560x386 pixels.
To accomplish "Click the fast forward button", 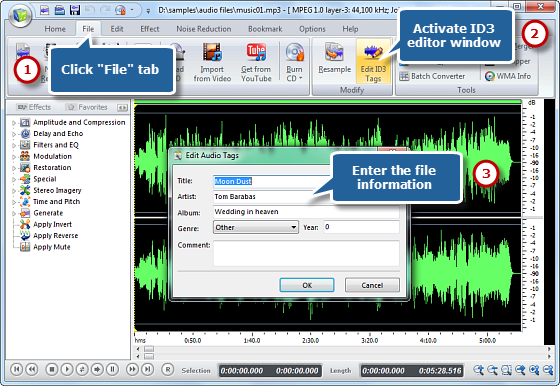I will click(x=132, y=369).
